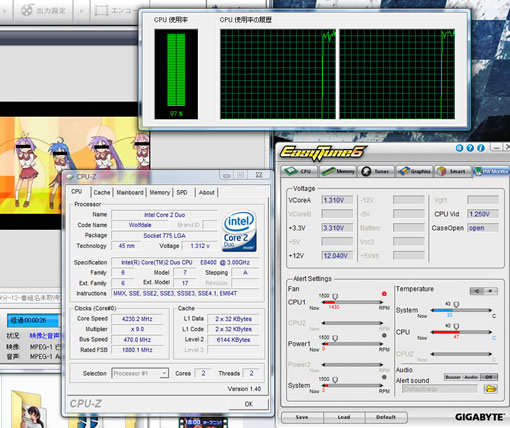
Task: Click the elapsed time progress bar 00:00:26
Action: click(x=33, y=320)
